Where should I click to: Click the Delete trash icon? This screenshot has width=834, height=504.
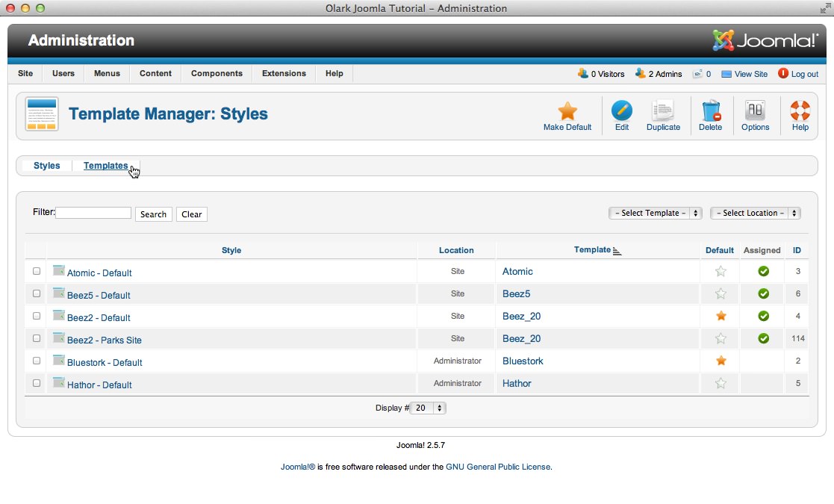710,112
